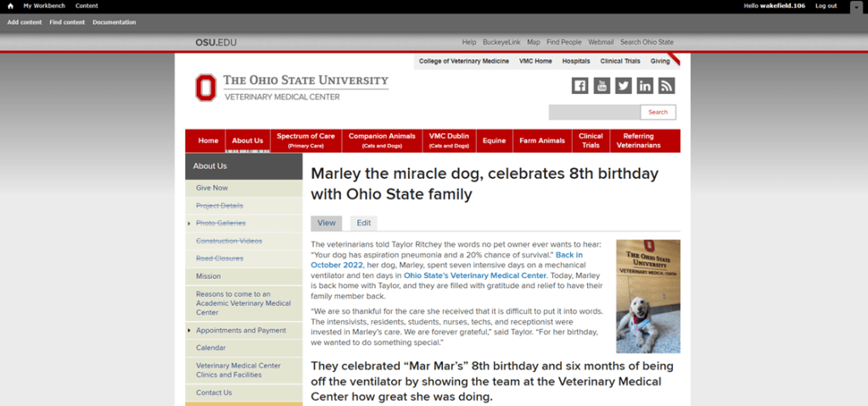868x406 pixels.
Task: Open Marley the dog photo
Action: point(647,296)
